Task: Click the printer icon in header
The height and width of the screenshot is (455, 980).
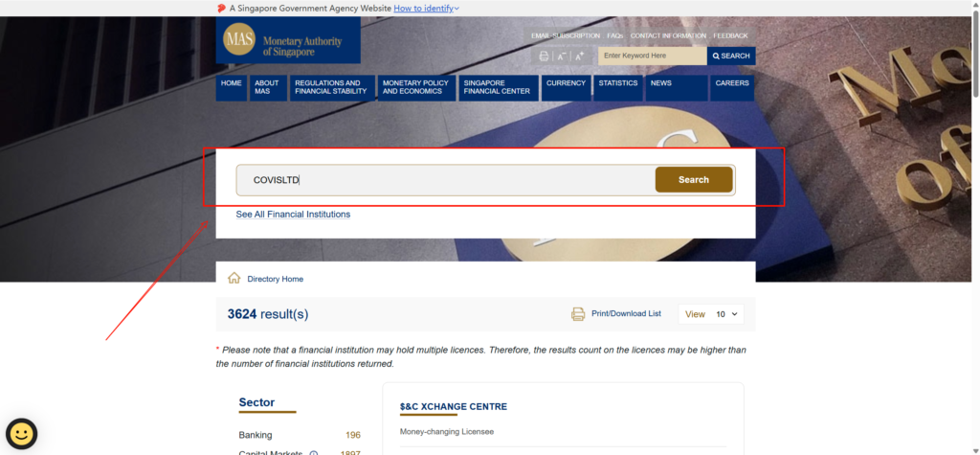Action: (x=544, y=57)
